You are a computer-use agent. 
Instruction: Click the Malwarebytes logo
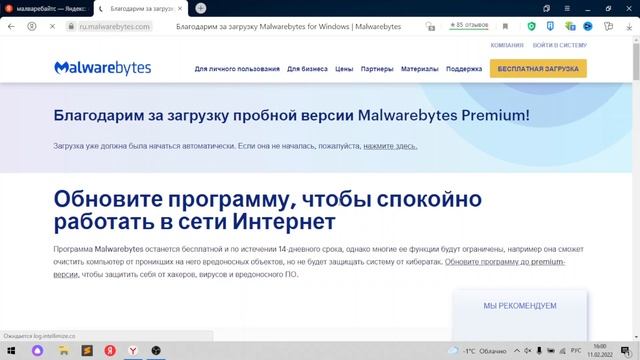pos(102,68)
